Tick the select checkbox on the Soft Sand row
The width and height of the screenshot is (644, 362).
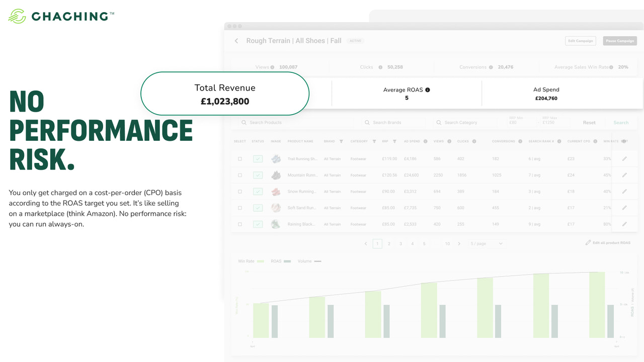click(239, 208)
